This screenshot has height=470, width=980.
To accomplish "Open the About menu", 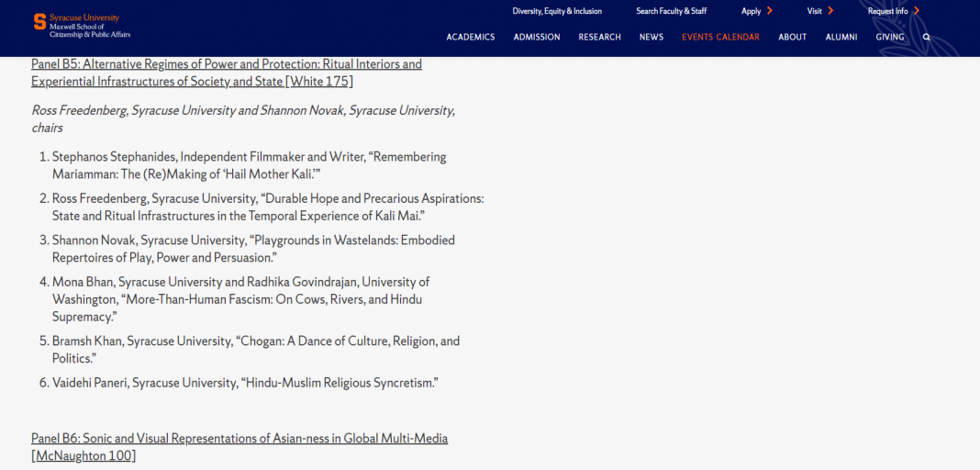I will 793,38.
